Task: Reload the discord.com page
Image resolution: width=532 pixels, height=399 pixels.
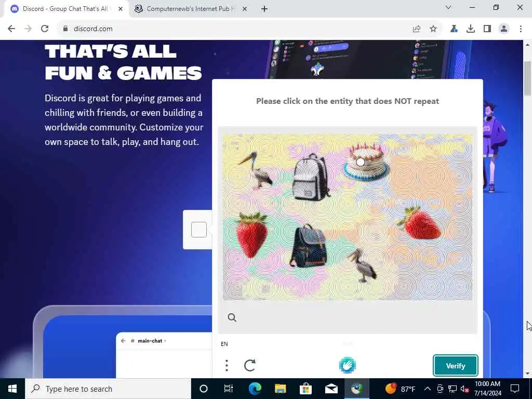Action: tap(45, 29)
